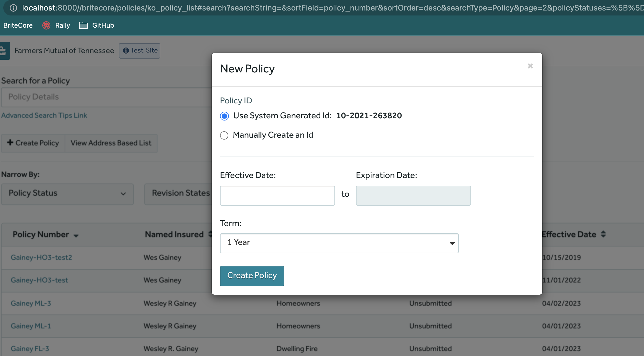
Task: Open policy Gainey-HO3-test2
Action: (x=41, y=257)
